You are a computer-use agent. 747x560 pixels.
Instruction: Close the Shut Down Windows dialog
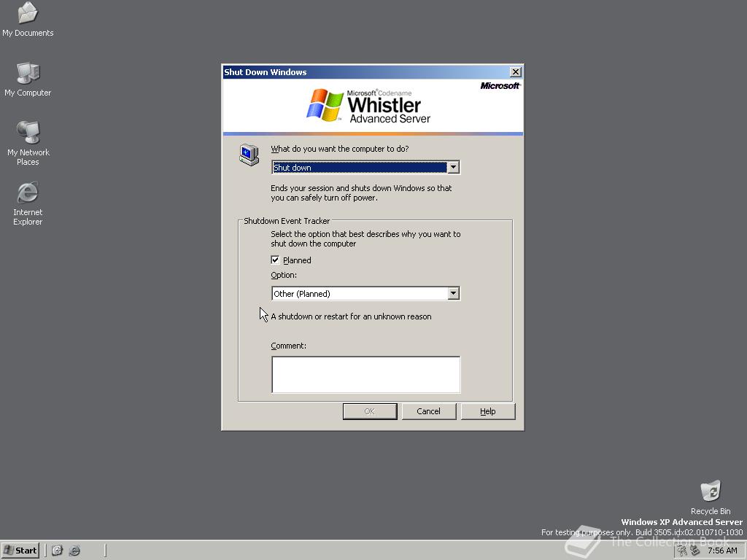516,72
